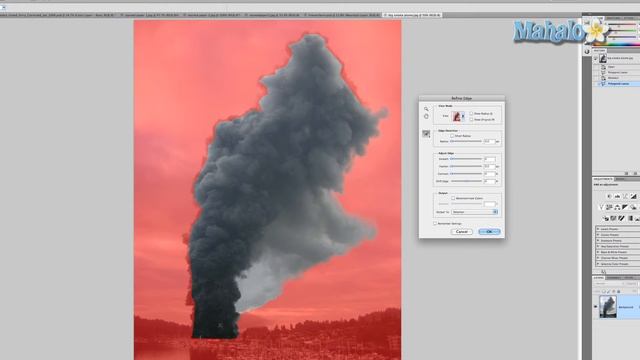Click the History snapshot thumbnail
Viewport: 640px width, 360px height.
(x=603, y=58)
